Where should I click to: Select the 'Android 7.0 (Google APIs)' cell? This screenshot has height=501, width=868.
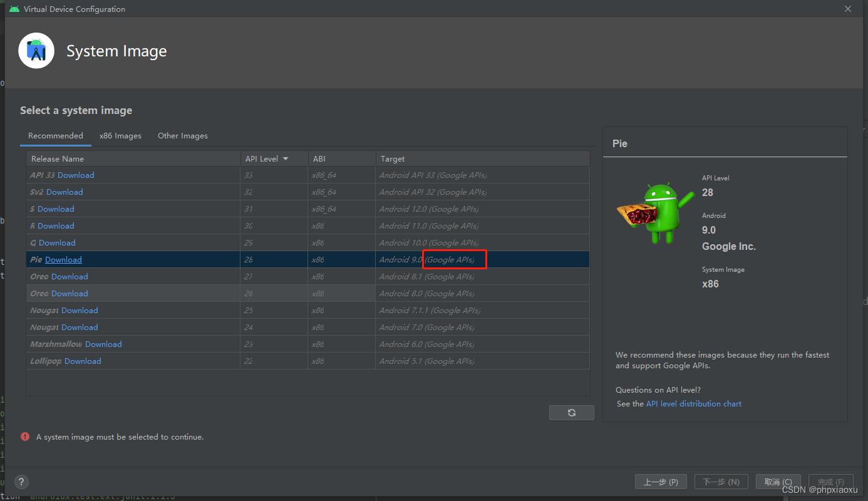point(483,328)
